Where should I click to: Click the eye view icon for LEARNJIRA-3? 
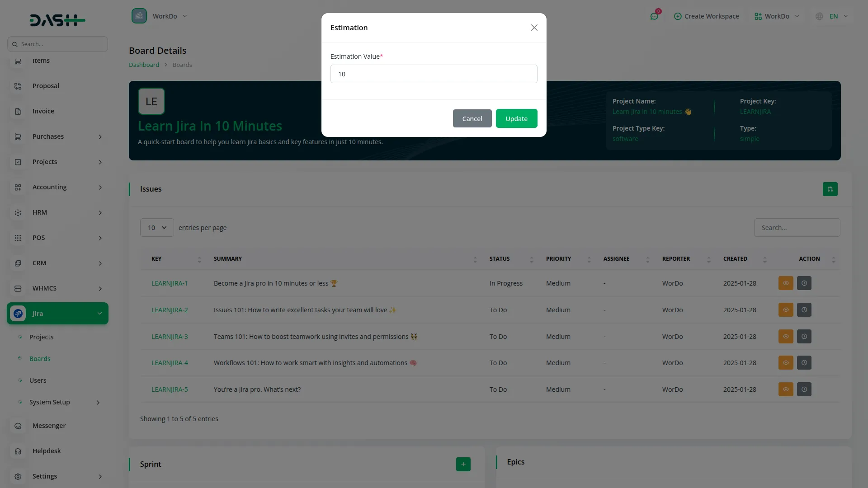(x=786, y=337)
